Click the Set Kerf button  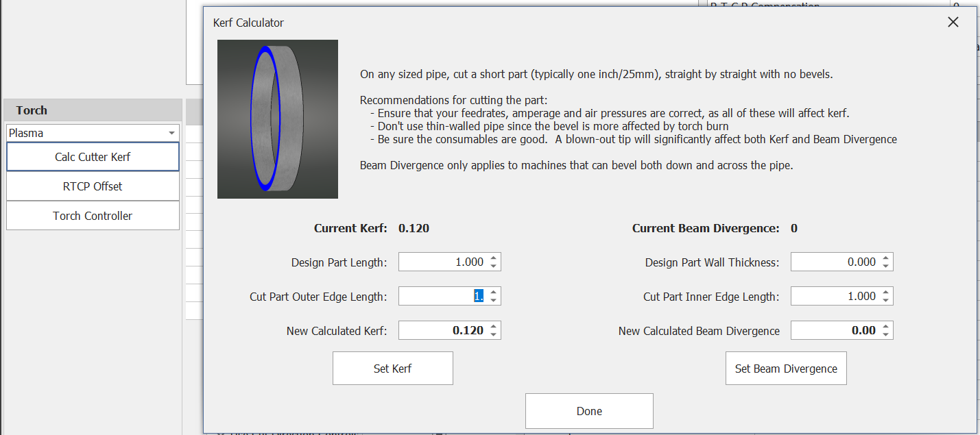(392, 369)
